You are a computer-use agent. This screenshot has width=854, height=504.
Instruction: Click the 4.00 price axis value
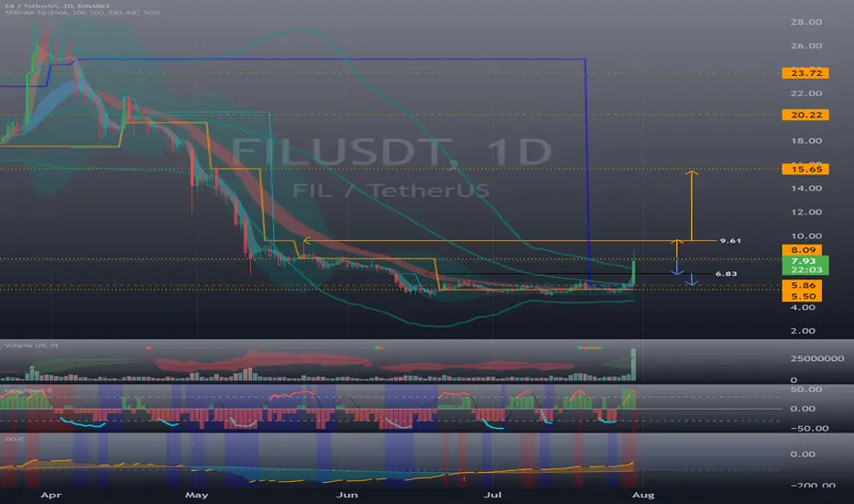tap(803, 307)
